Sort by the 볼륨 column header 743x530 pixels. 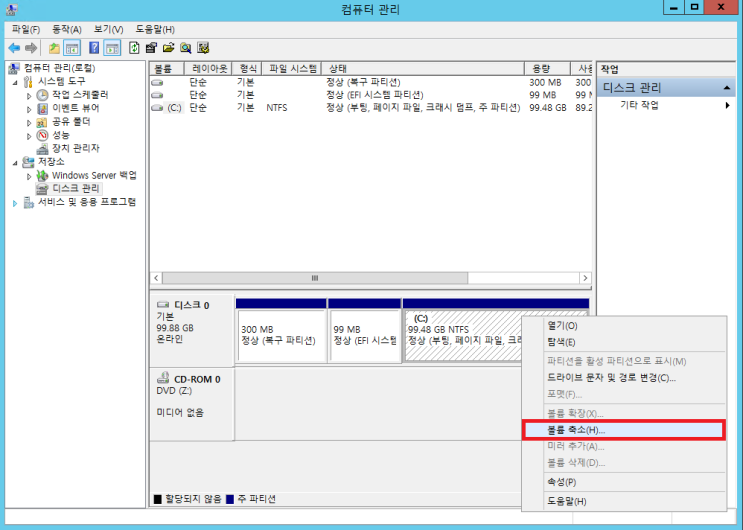point(167,69)
